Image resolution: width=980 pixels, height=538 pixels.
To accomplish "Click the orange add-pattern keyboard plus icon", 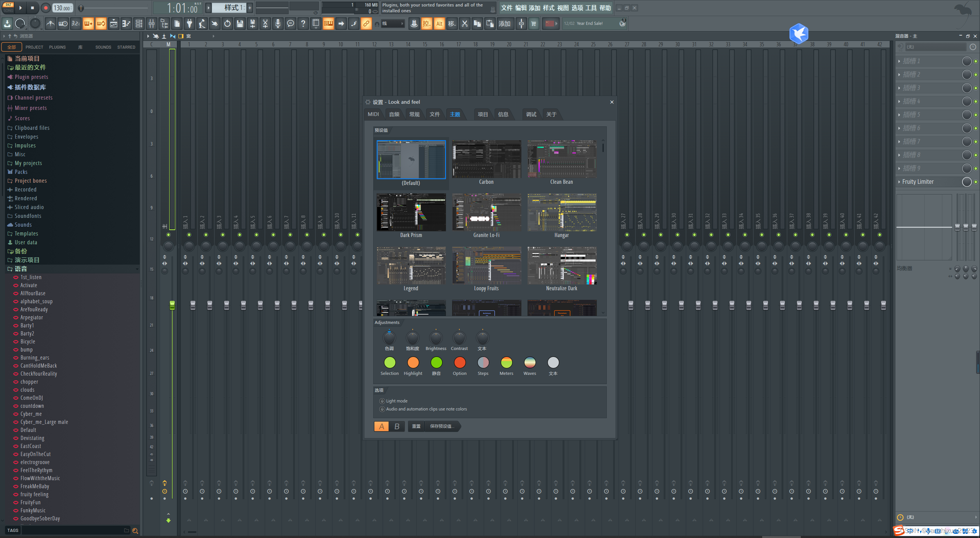I will coord(88,23).
